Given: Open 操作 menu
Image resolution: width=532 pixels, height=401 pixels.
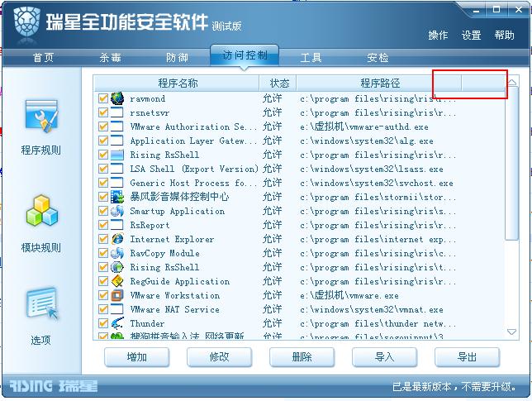Looking at the screenshot, I should pyautogui.click(x=438, y=35).
